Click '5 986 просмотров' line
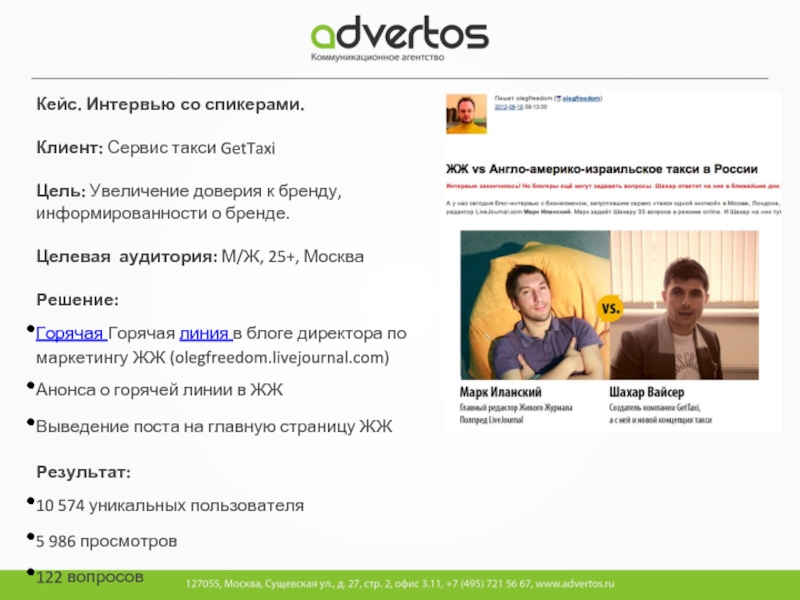 pos(107,541)
